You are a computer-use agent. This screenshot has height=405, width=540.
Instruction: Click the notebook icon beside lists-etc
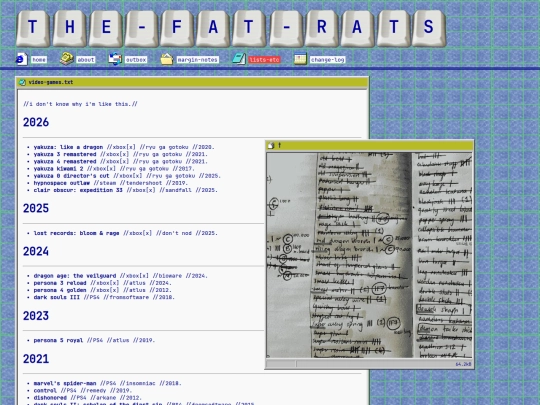coord(239,59)
